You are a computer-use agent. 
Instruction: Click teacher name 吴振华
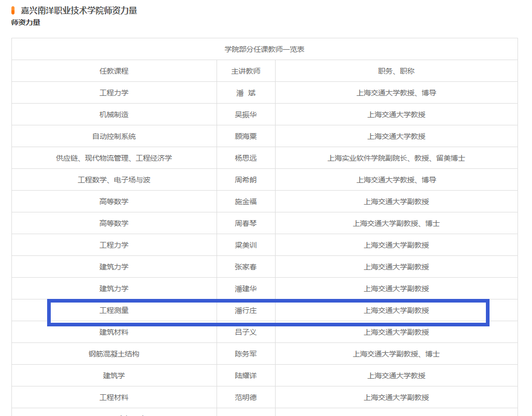click(x=246, y=114)
